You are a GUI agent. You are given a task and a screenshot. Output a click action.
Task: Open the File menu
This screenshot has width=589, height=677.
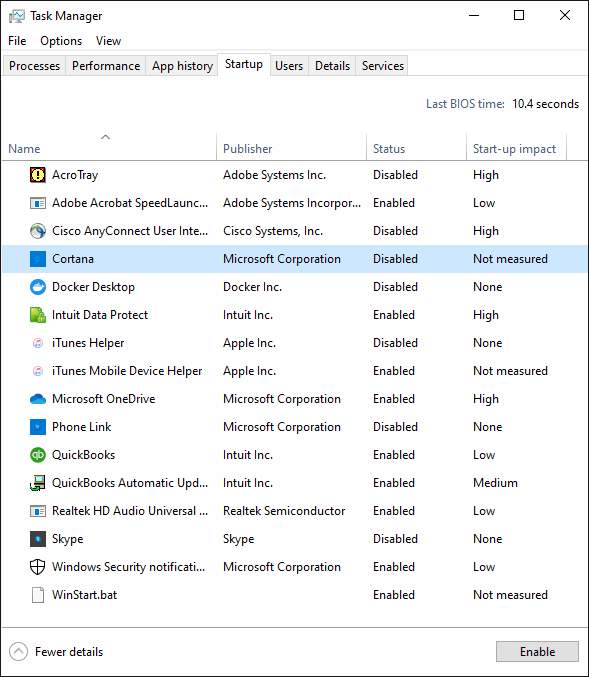17,41
